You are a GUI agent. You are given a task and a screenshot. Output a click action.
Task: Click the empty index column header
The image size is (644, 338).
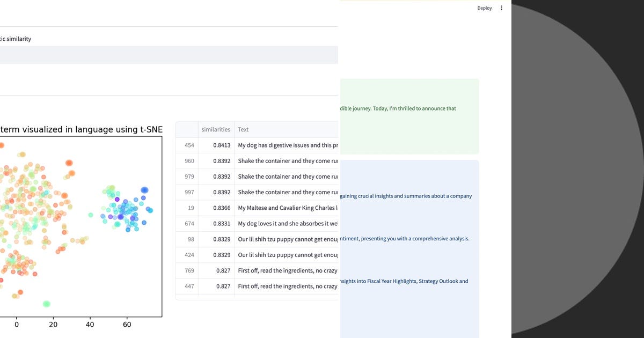point(186,129)
